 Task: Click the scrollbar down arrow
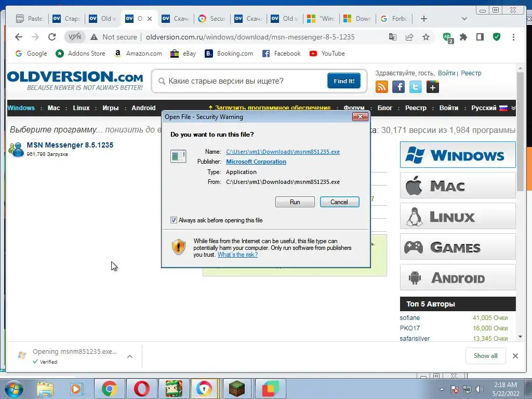[520, 337]
